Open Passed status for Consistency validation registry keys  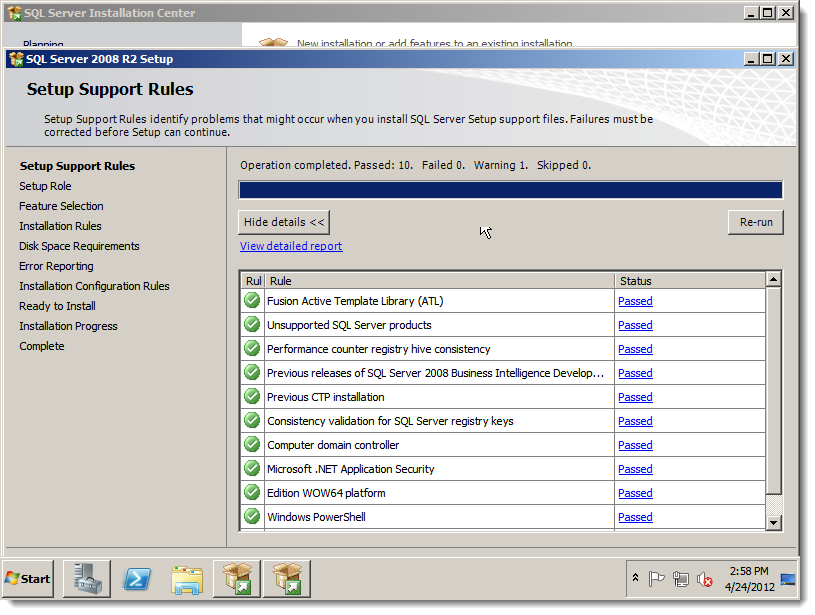coord(635,421)
